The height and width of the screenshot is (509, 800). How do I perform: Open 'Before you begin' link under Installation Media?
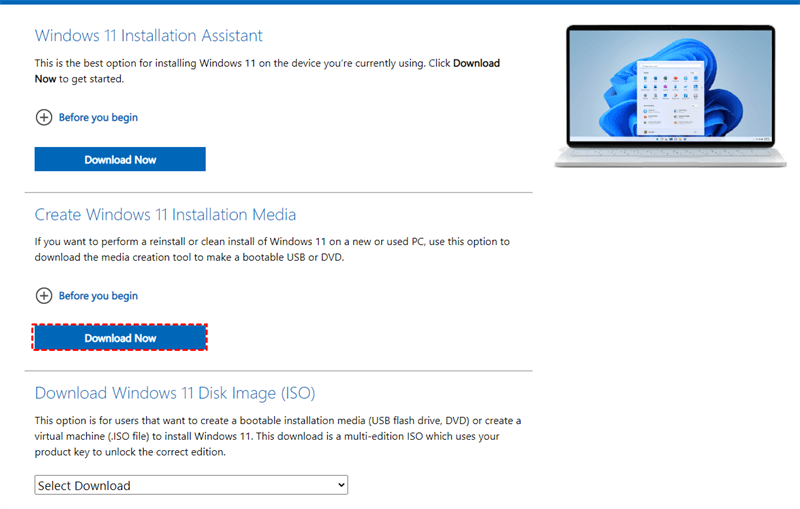(x=98, y=296)
